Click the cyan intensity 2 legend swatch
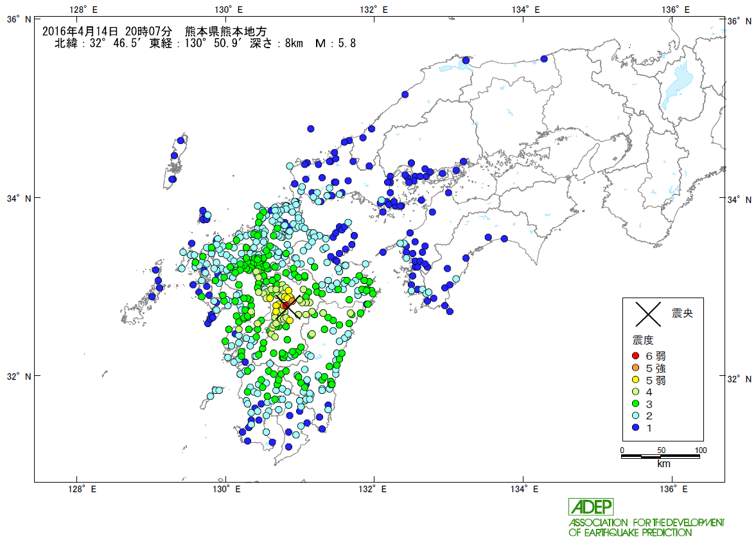Image resolution: width=756 pixels, height=543 pixels. (x=635, y=416)
